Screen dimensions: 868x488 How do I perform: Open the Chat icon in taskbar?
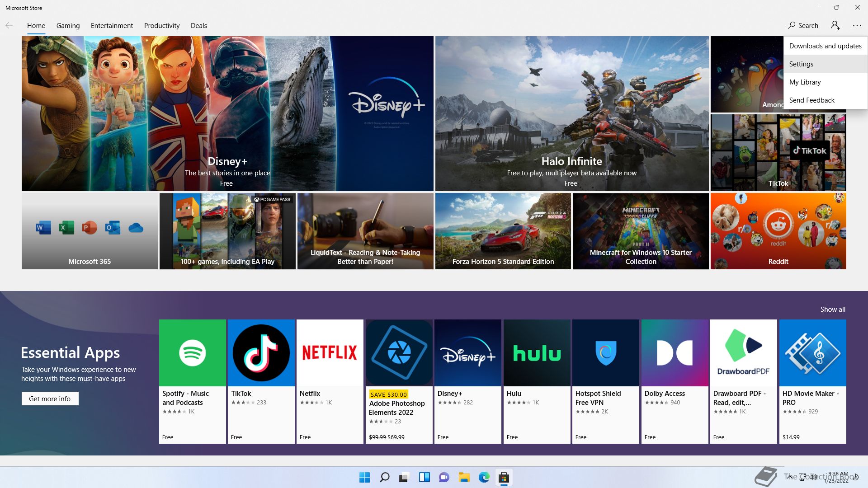coord(444,477)
